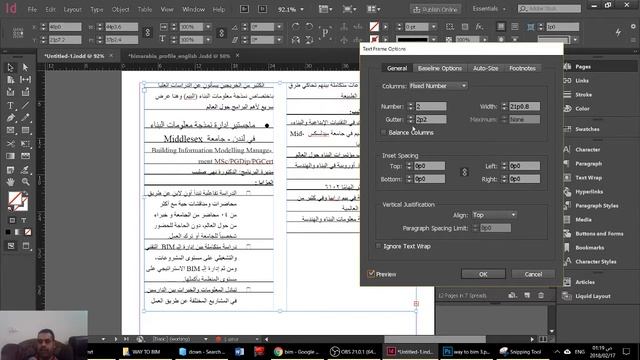
Task: Select the Gradient Swatch tool
Action: (x=11, y=156)
